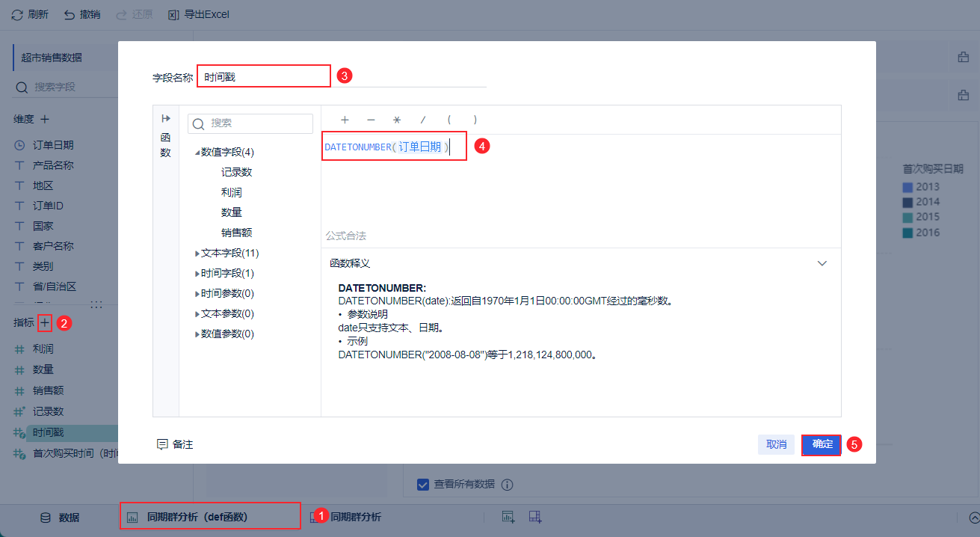
Task: Collapse the 数值字段(4) tree node
Action: coord(197,153)
